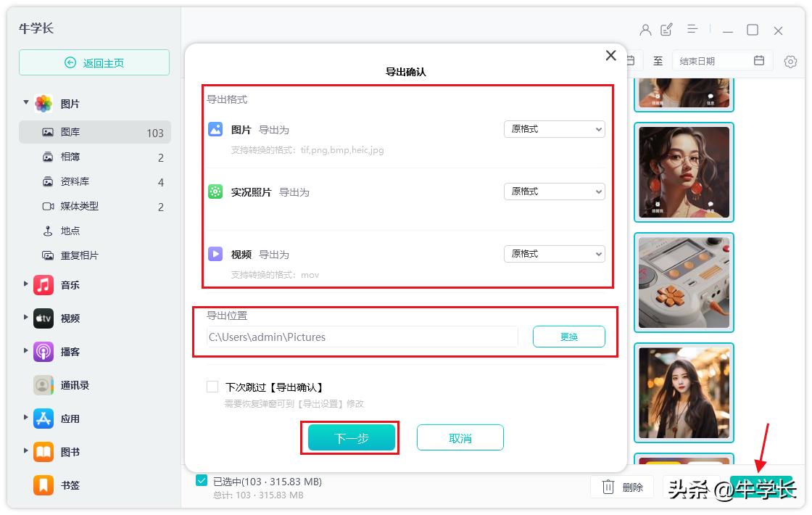The height and width of the screenshot is (515, 812).
Task: Select the 通讯录 contacts icon
Action: tap(43, 385)
